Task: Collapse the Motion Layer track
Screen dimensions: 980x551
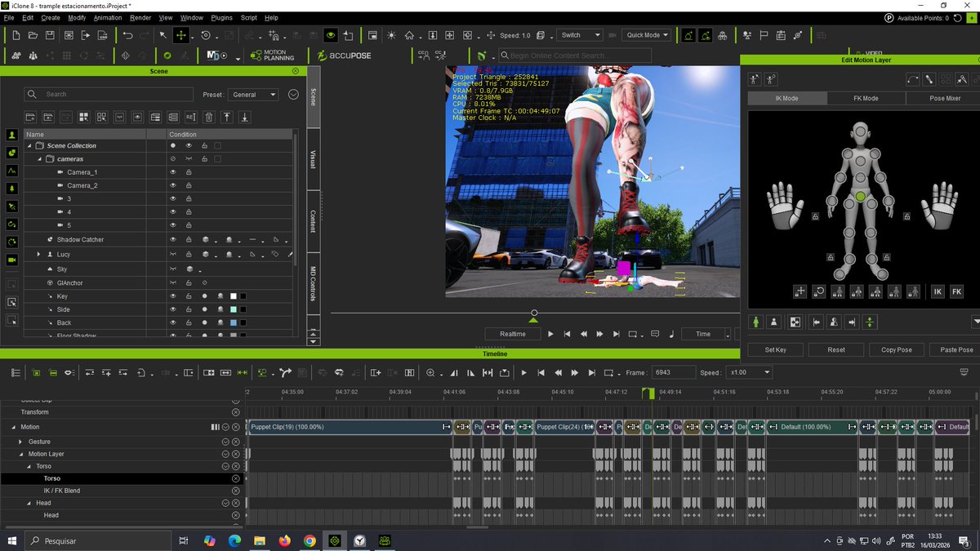Action: point(21,454)
